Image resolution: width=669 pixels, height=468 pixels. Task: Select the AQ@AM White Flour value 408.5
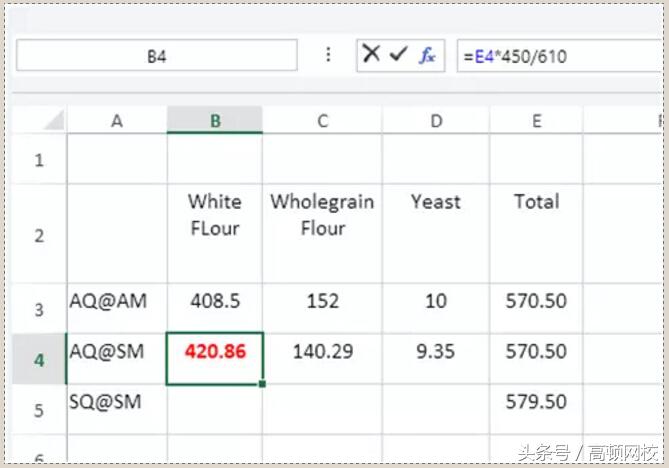click(215, 301)
